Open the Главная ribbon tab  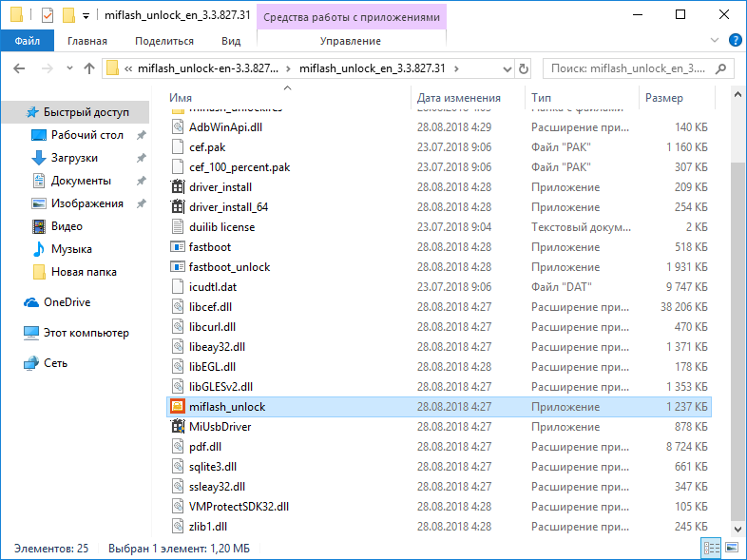(x=87, y=41)
